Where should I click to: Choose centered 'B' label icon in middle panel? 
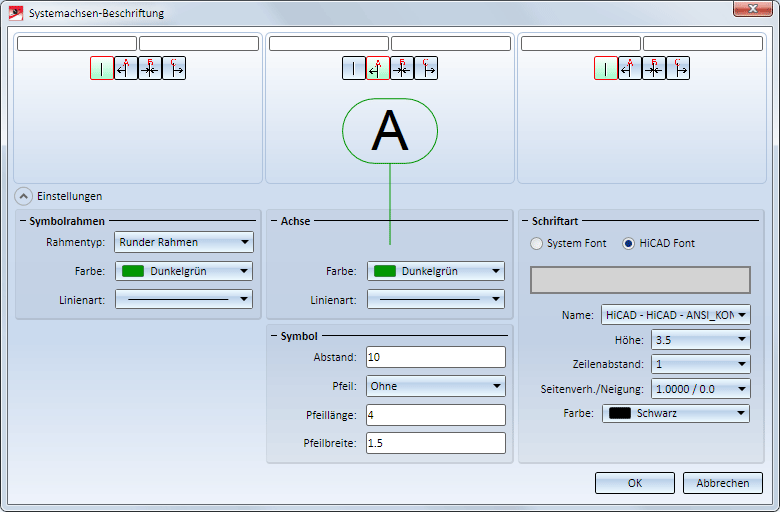[x=402, y=68]
